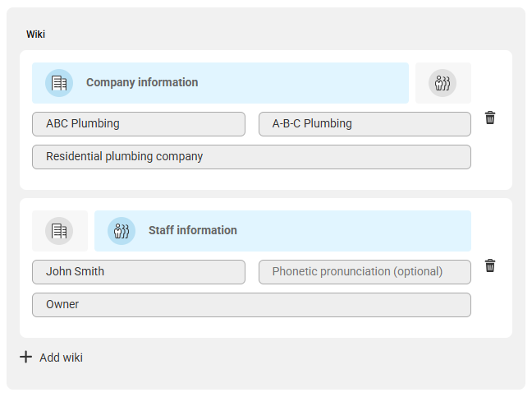This screenshot has height=397, width=532.
Task: Focus the John Smith name field
Action: point(139,272)
